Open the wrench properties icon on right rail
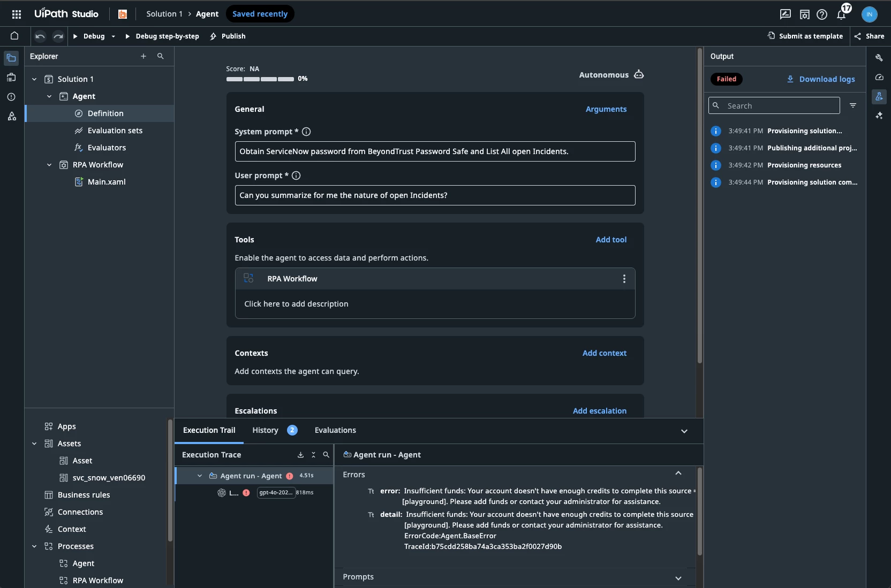This screenshot has height=588, width=891. click(879, 58)
